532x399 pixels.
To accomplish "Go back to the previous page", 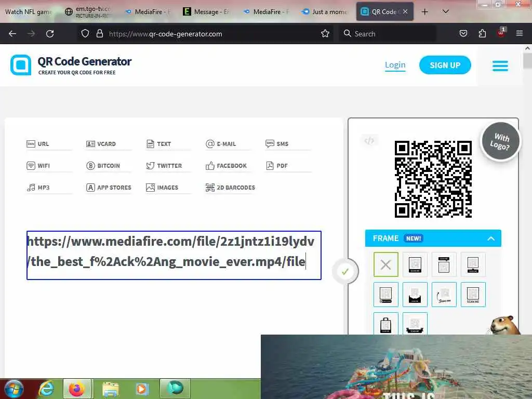I will (x=12, y=34).
